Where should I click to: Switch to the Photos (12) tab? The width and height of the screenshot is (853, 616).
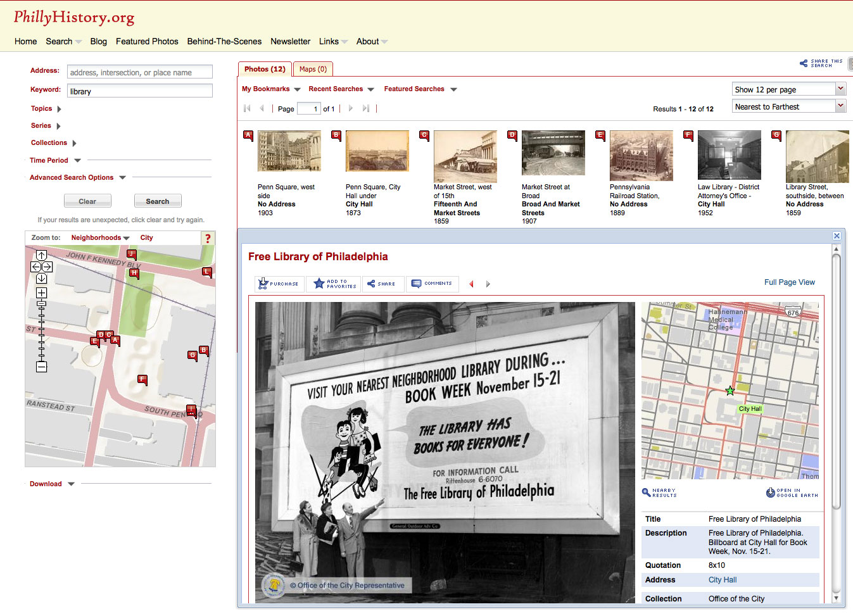click(x=265, y=69)
